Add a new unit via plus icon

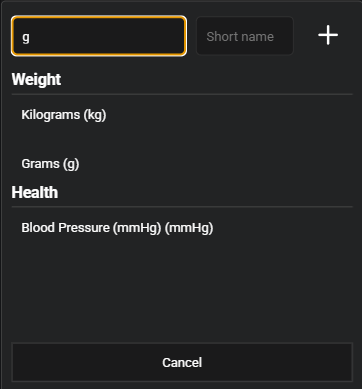[328, 35]
